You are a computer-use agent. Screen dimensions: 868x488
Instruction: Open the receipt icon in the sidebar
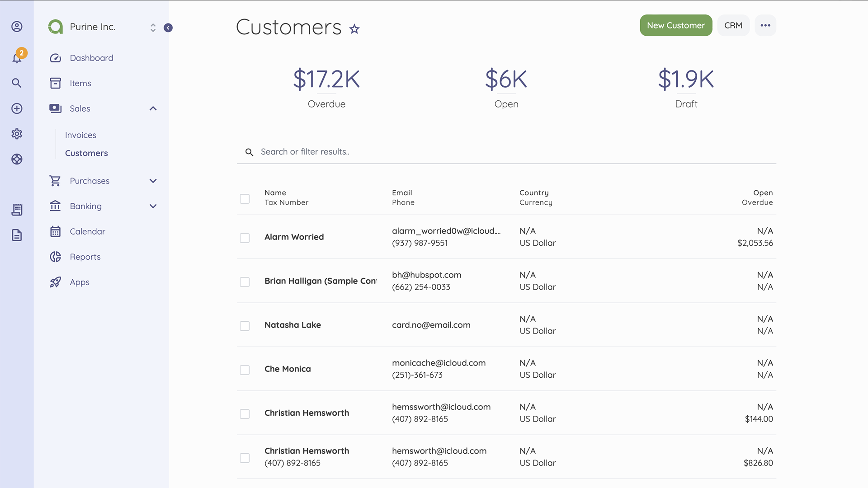pyautogui.click(x=17, y=210)
